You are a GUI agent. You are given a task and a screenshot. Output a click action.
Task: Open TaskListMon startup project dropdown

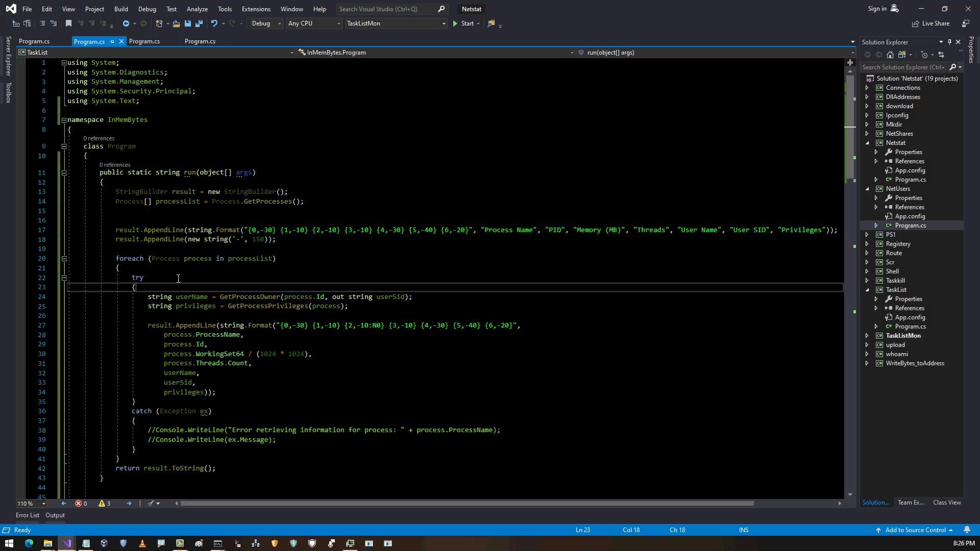444,23
